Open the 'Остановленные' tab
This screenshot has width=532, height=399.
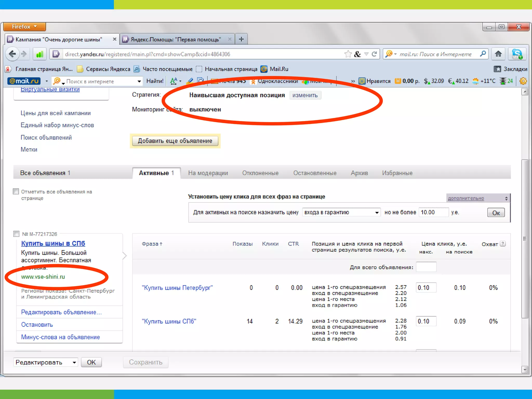[x=315, y=173]
